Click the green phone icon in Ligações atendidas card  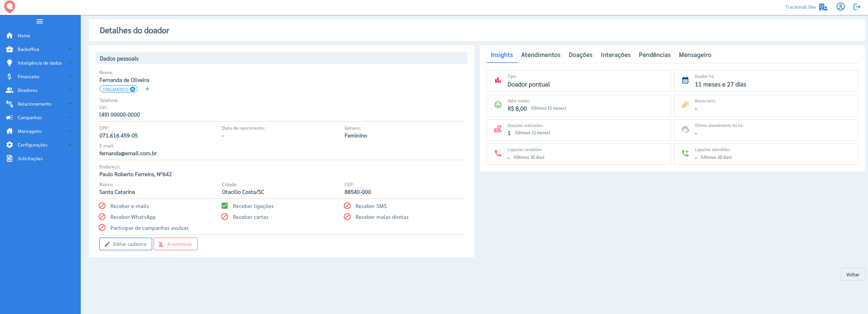[685, 153]
